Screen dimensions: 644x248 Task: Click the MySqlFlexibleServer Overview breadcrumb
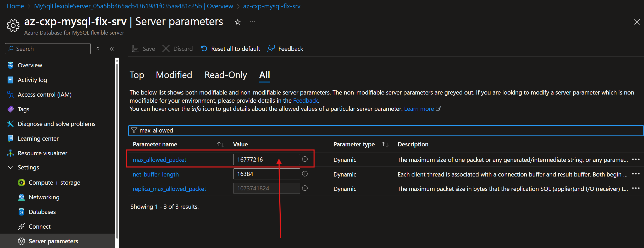[134, 6]
